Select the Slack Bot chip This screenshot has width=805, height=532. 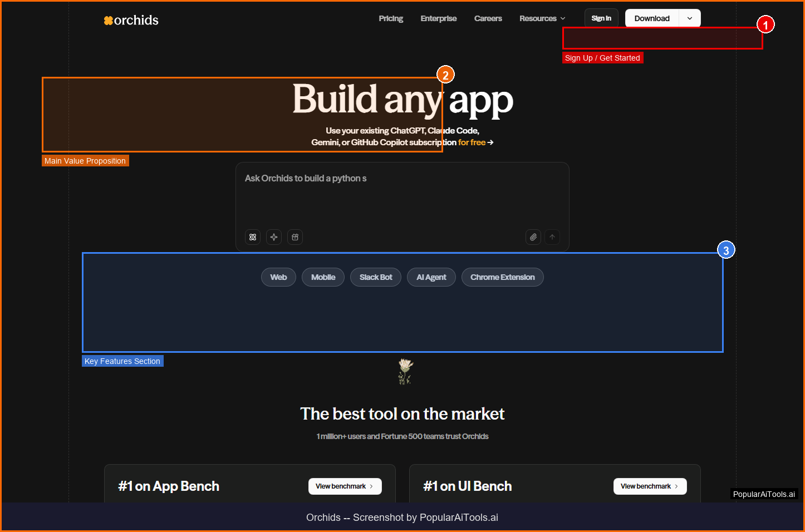(376, 277)
